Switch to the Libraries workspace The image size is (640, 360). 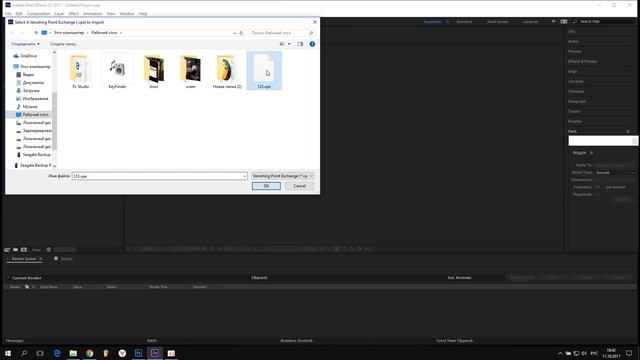530,22
